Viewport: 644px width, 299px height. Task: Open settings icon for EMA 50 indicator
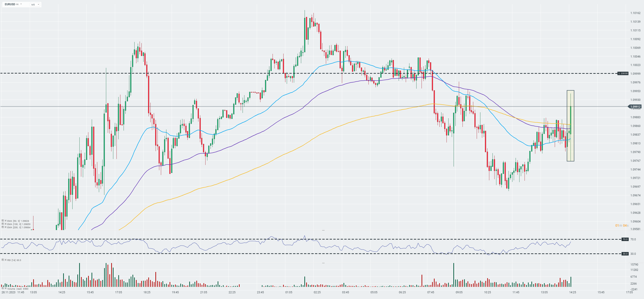(x=3, y=221)
